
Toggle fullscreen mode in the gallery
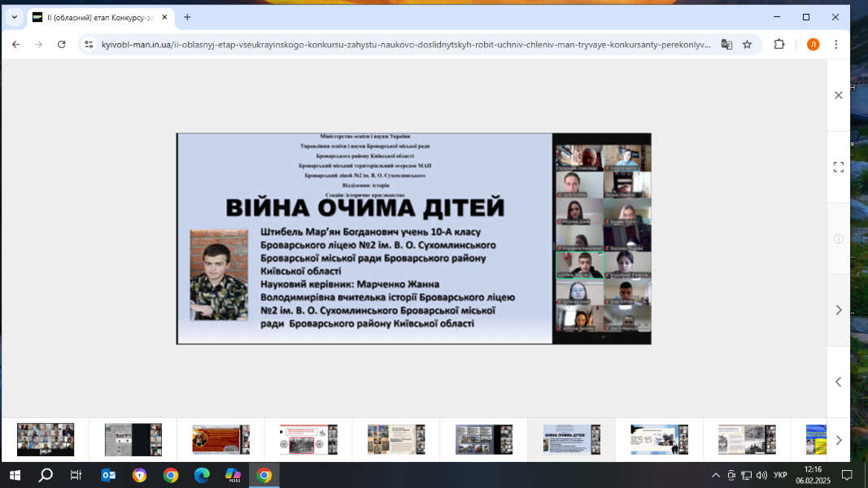pyautogui.click(x=838, y=167)
